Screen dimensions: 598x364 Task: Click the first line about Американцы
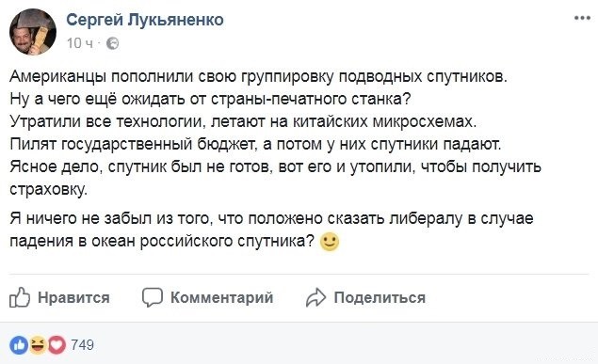258,77
